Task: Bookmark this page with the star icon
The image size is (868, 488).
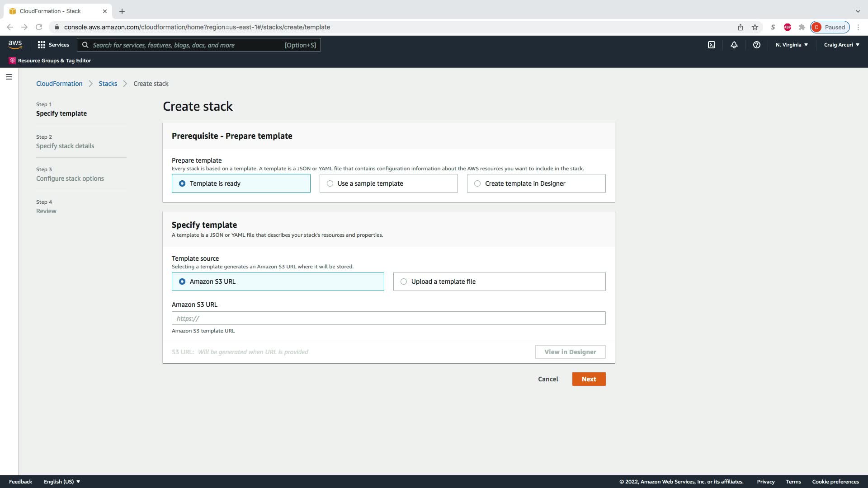Action: [755, 27]
